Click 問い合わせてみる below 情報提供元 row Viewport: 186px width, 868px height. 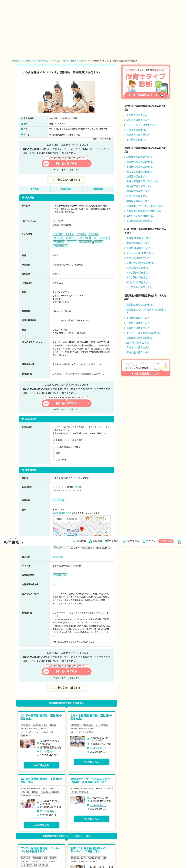66,403
